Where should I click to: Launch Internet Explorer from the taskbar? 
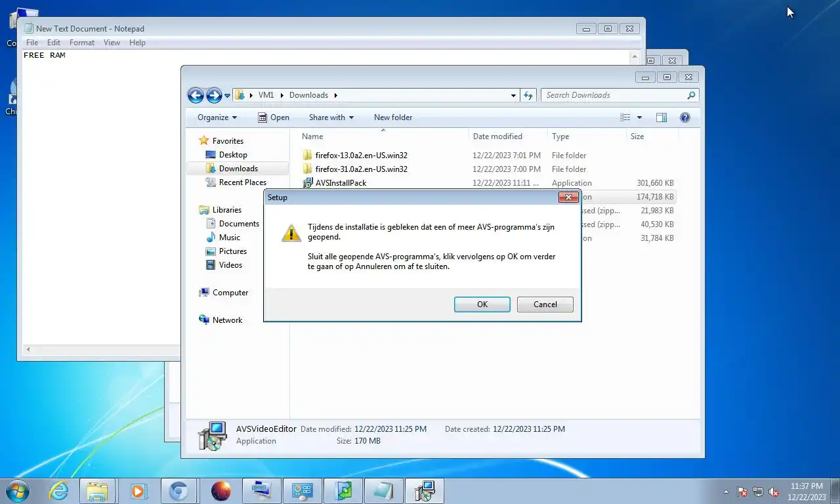(x=59, y=491)
